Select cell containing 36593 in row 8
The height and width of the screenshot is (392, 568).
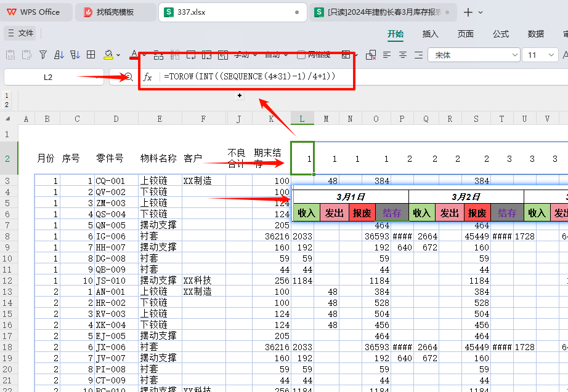tap(376, 236)
